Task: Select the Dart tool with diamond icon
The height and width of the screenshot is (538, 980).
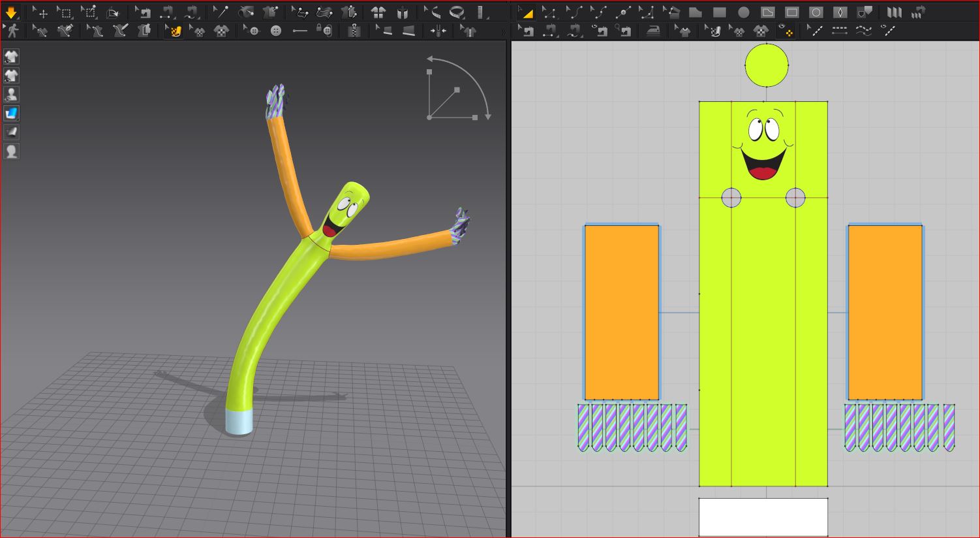Action: tap(840, 12)
